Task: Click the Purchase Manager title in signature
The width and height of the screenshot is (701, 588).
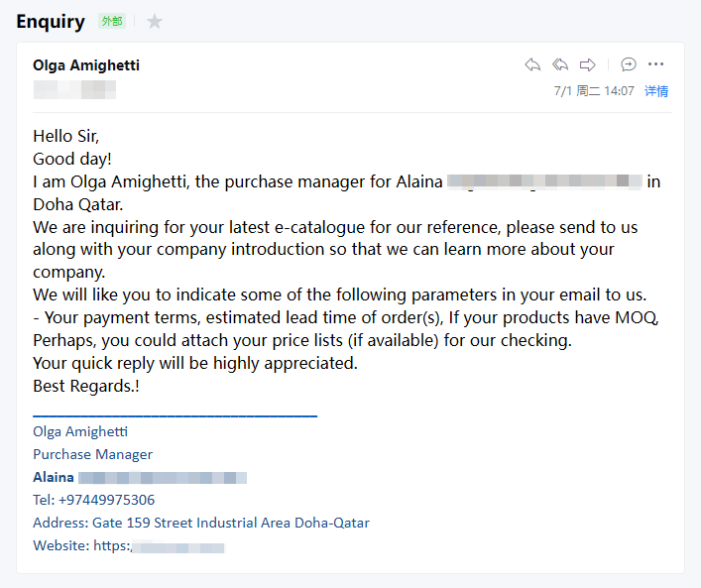Action: coord(92,454)
